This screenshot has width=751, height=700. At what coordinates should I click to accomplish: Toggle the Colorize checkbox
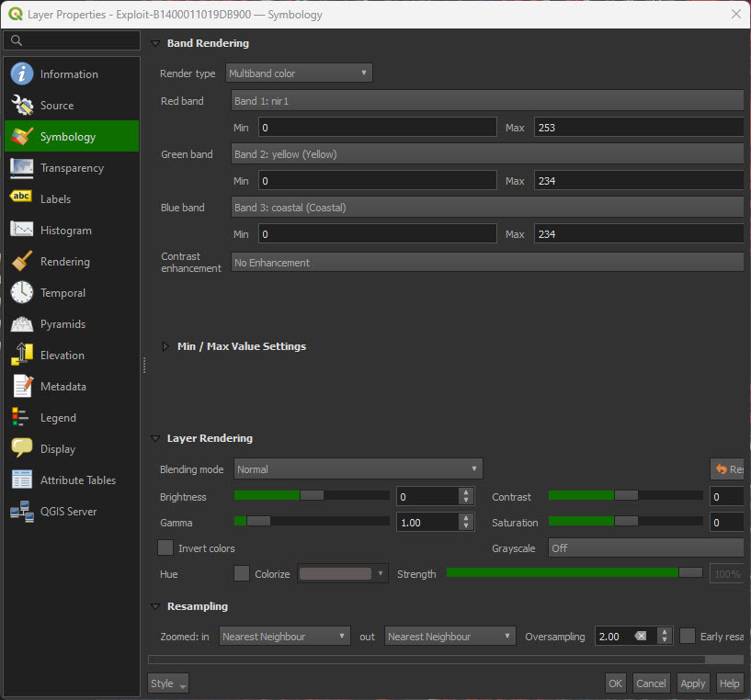tap(242, 574)
